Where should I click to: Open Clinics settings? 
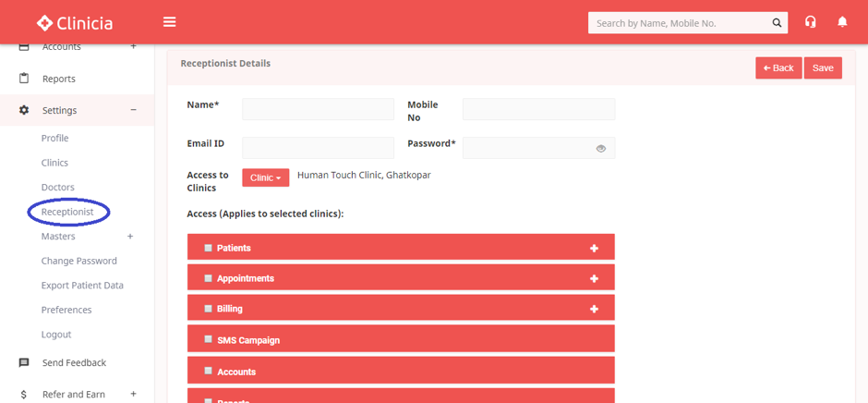[54, 163]
